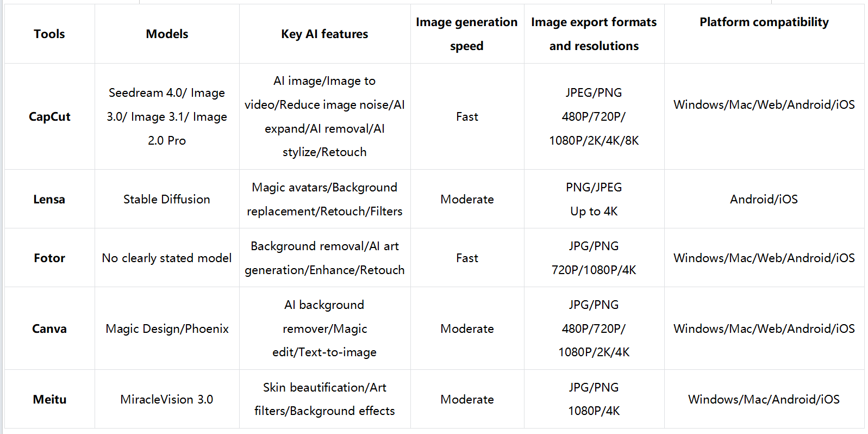Click the Meitu row label

pyautogui.click(x=49, y=400)
